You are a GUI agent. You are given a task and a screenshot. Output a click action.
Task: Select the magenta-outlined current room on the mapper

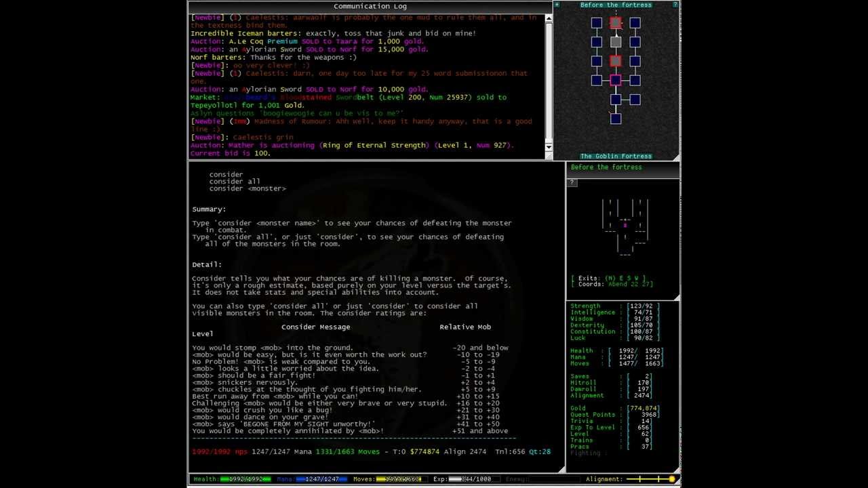click(x=615, y=81)
